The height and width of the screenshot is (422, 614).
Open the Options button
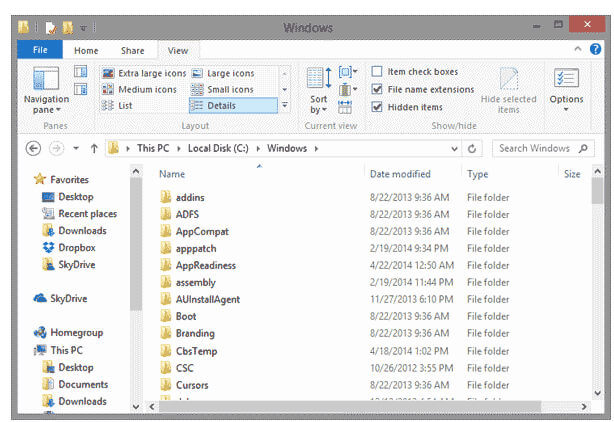pyautogui.click(x=566, y=90)
